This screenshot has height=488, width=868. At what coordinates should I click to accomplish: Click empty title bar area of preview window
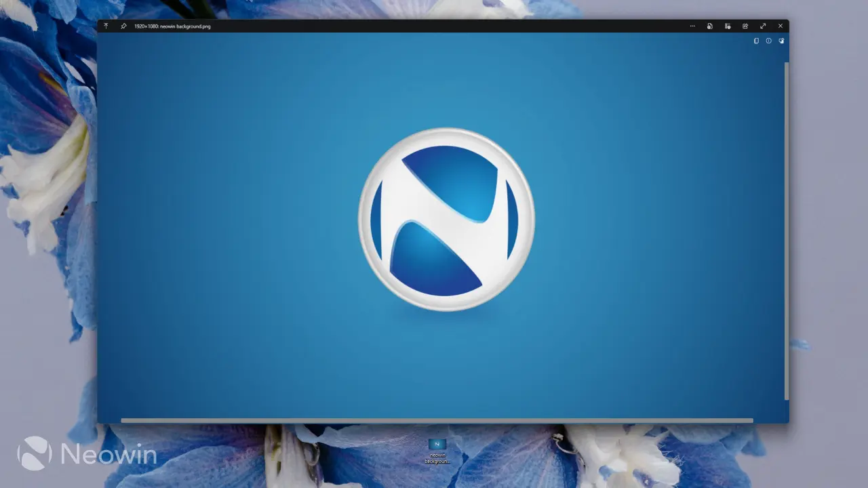pos(448,26)
